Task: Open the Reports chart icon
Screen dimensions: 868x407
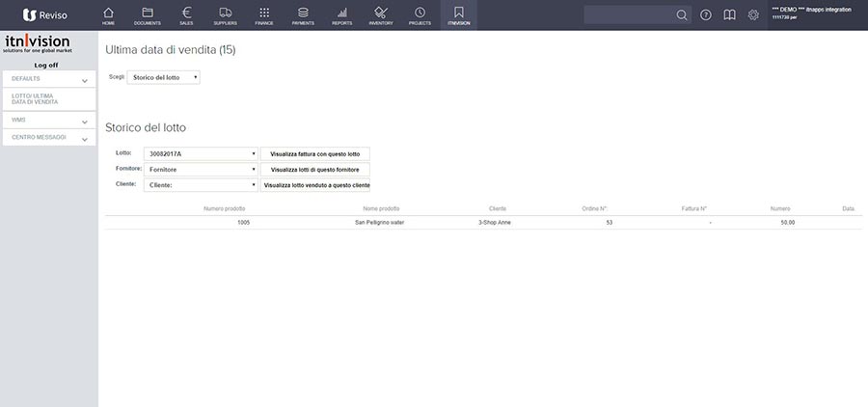Action: [x=342, y=14]
